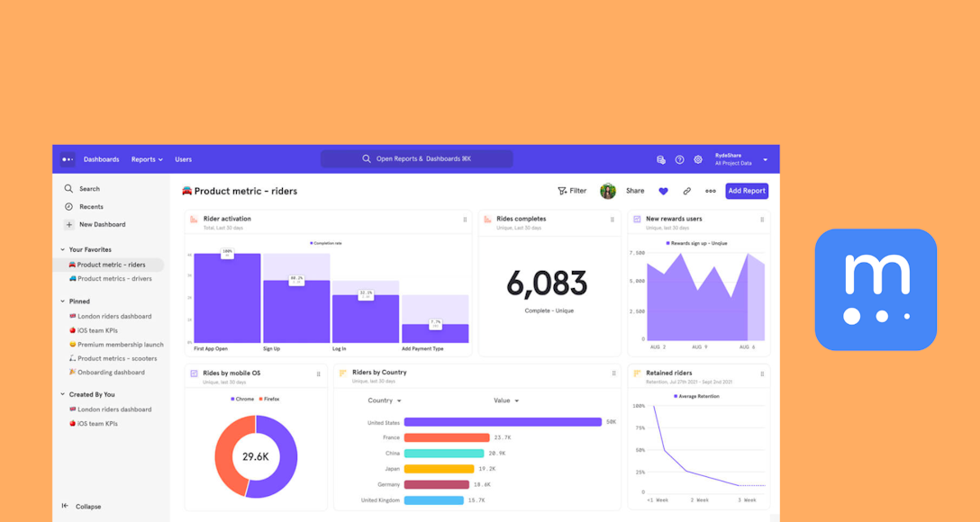Favorite the dashboard with the heart toggle
The image size is (980, 522).
click(664, 191)
